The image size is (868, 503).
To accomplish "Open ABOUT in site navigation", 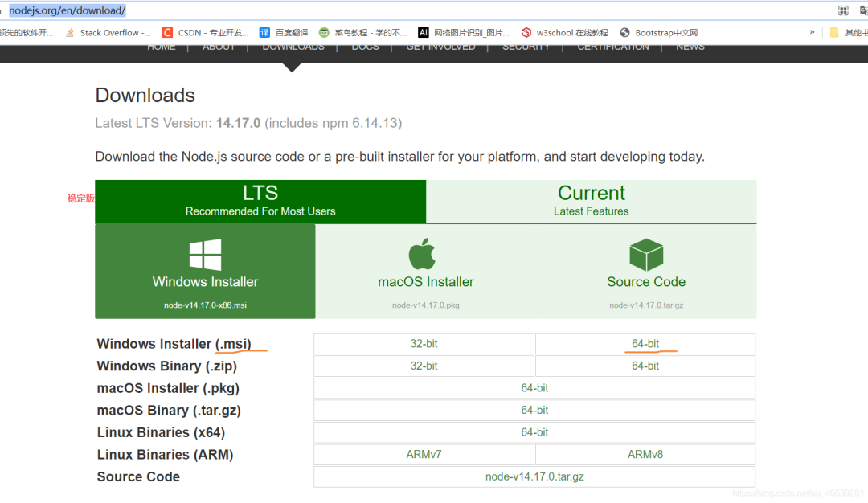I will (x=218, y=47).
